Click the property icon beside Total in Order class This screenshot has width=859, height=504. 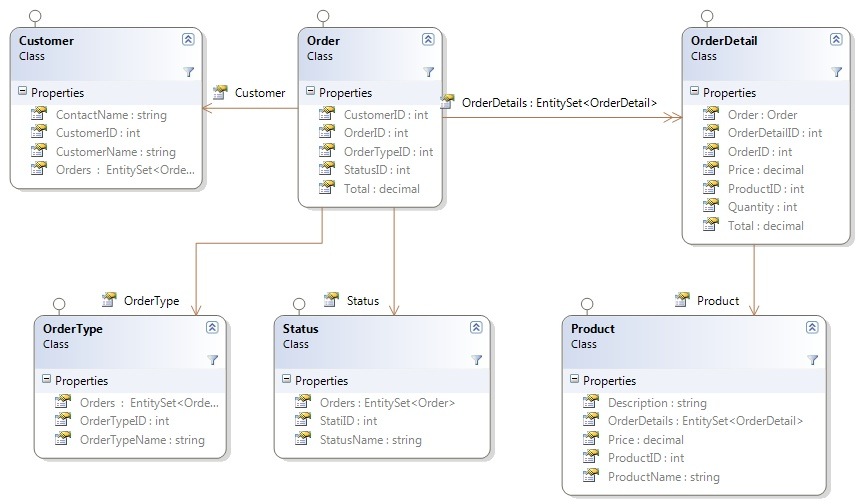tap(327, 187)
